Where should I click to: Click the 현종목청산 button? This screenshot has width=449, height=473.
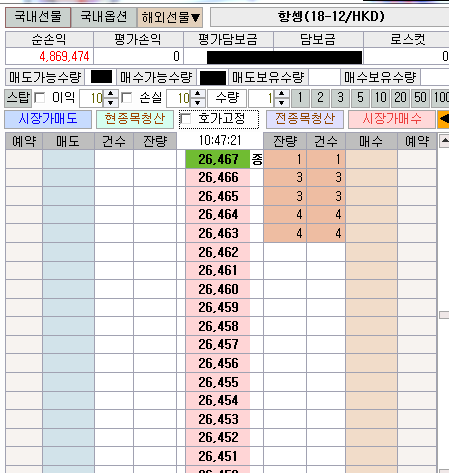click(x=135, y=119)
